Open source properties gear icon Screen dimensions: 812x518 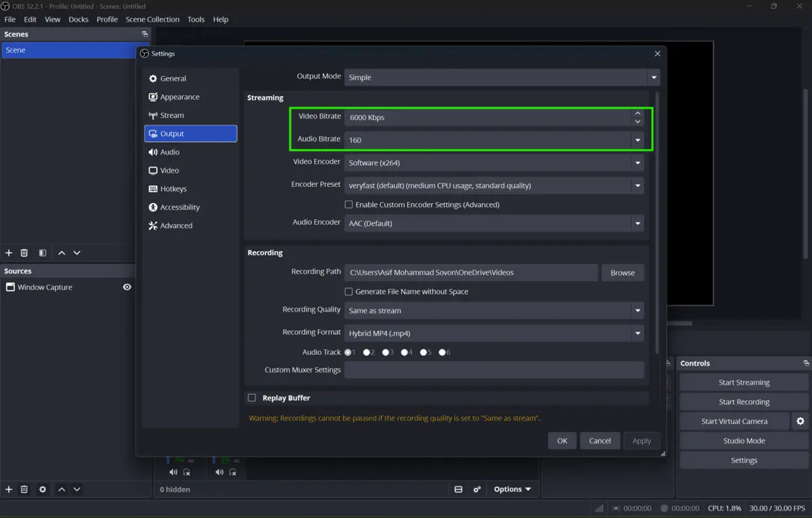pos(43,489)
